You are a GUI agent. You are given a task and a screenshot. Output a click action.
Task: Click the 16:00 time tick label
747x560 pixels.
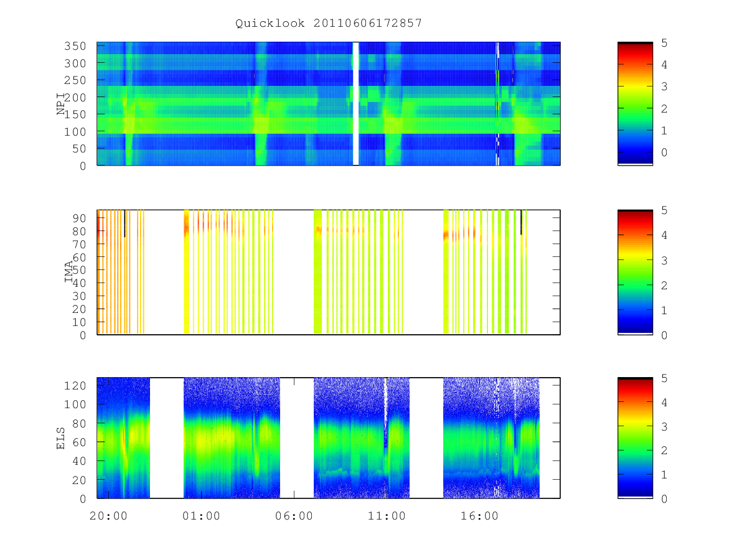click(x=479, y=516)
